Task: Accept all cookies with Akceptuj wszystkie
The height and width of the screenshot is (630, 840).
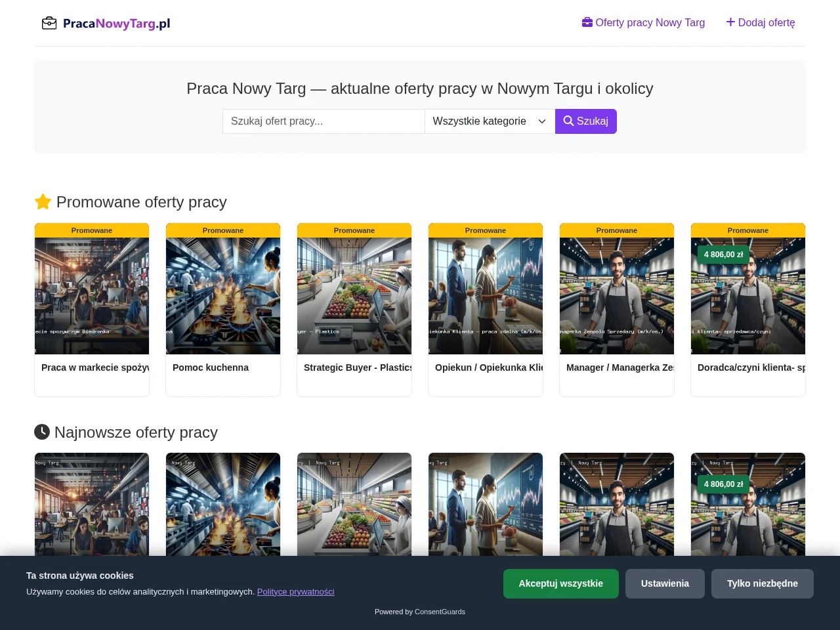Action: coord(561,583)
